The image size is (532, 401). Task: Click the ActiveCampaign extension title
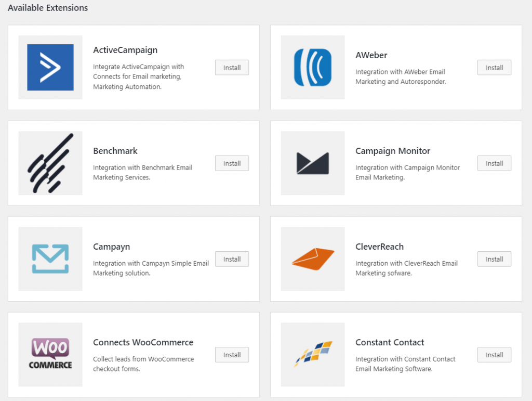125,50
